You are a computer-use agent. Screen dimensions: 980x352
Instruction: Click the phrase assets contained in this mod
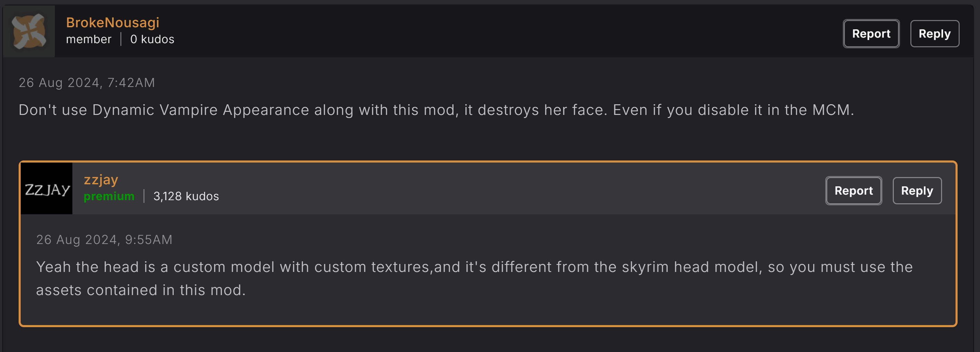click(x=141, y=290)
